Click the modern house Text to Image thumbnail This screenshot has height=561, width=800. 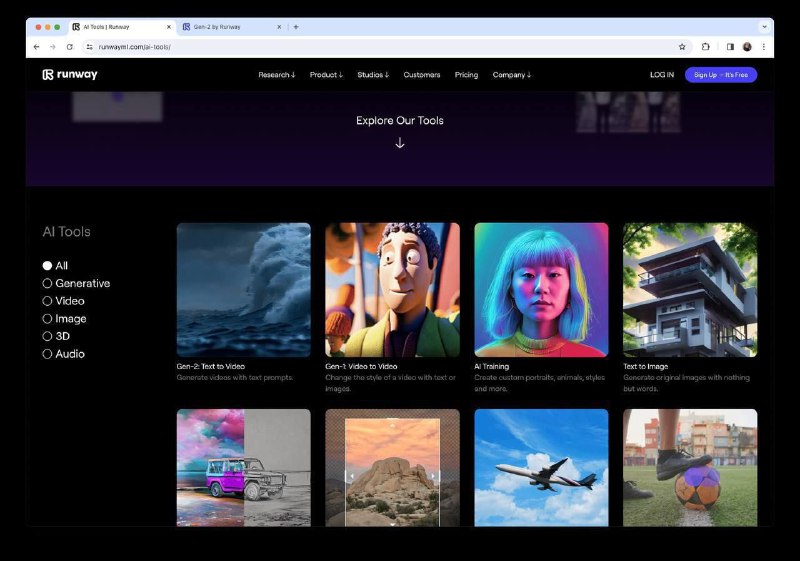pyautogui.click(x=690, y=290)
